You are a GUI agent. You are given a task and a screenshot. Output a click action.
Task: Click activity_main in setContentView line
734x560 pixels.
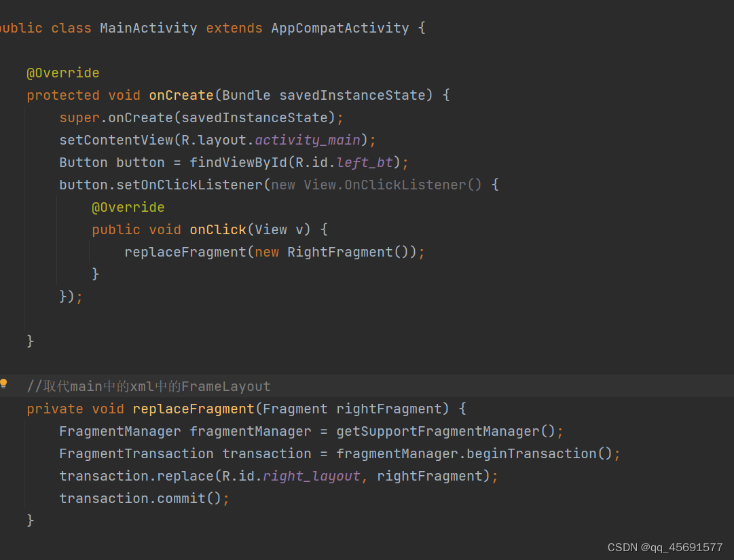click(308, 141)
